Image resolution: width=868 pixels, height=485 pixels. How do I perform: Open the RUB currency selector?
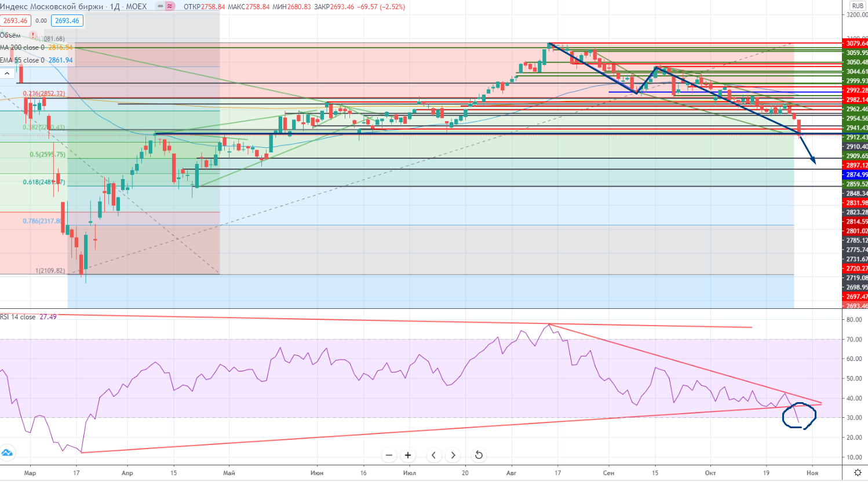858,6
